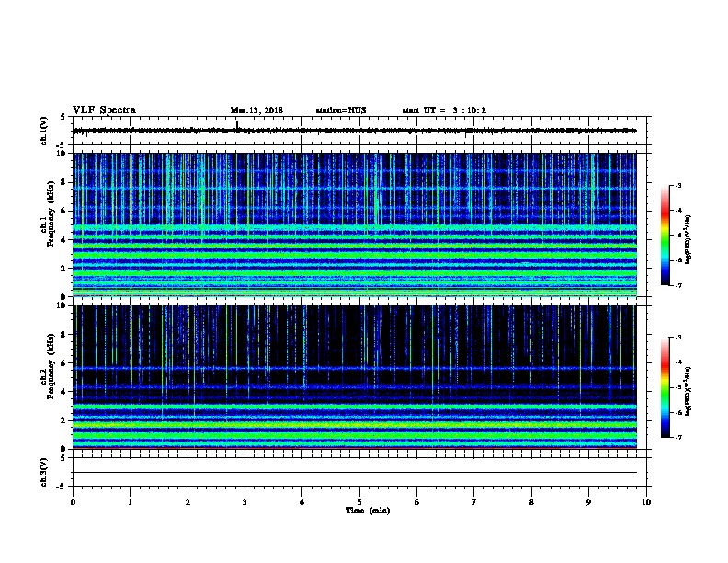The image size is (728, 563).
Task: Click the "-7" label on ch.2 colorbar
Action: pyautogui.click(x=677, y=437)
